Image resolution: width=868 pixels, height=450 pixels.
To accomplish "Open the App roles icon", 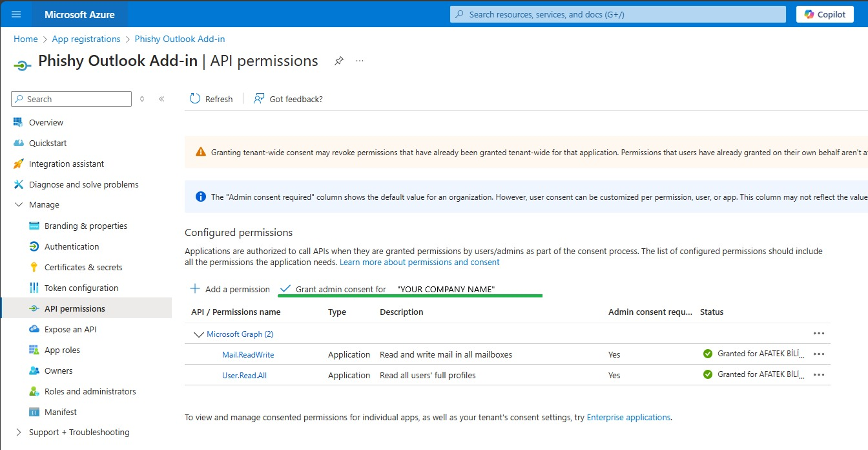I will (34, 350).
